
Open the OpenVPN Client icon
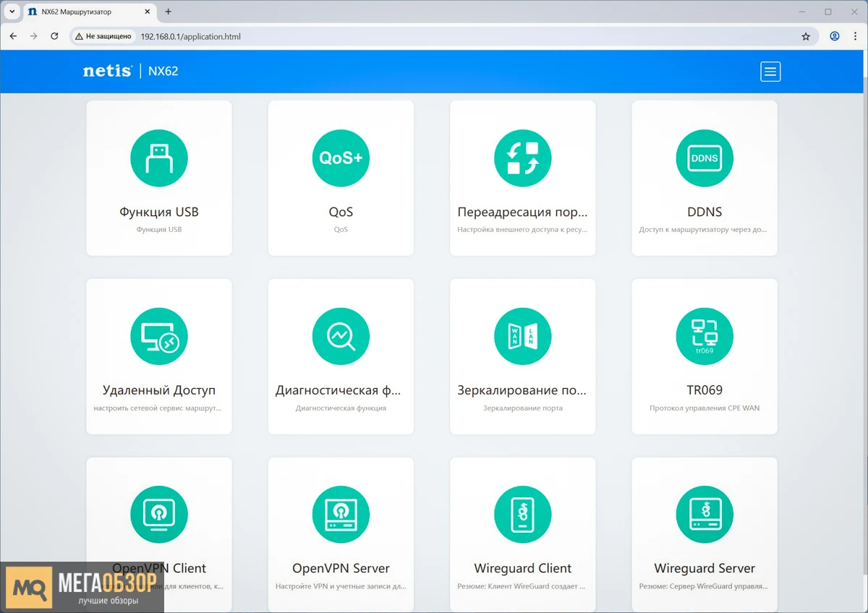coord(159,515)
